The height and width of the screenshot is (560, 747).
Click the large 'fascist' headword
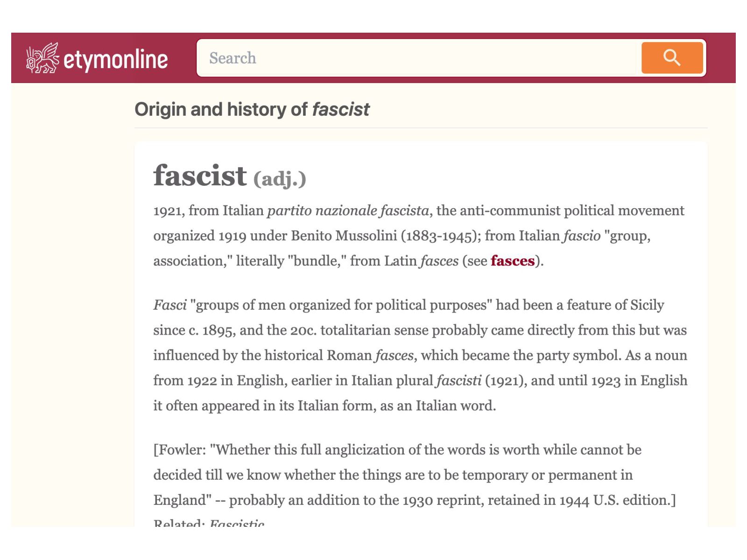tap(200, 176)
